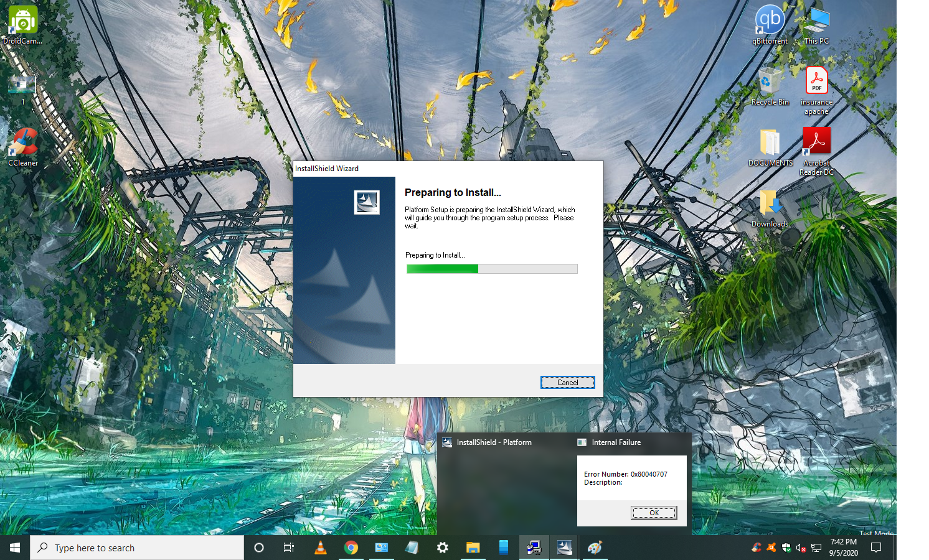Screen dimensions: 929x560
Task: Open the Recycle Bin
Action: (770, 86)
